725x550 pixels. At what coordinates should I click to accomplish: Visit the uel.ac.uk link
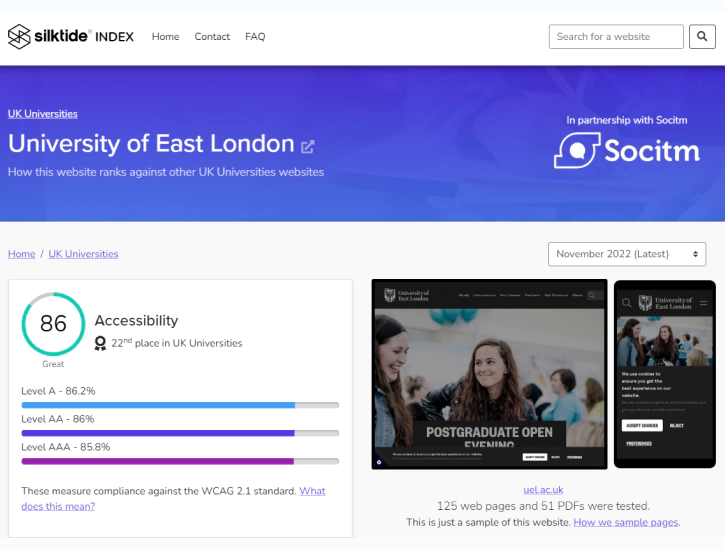coord(543,490)
